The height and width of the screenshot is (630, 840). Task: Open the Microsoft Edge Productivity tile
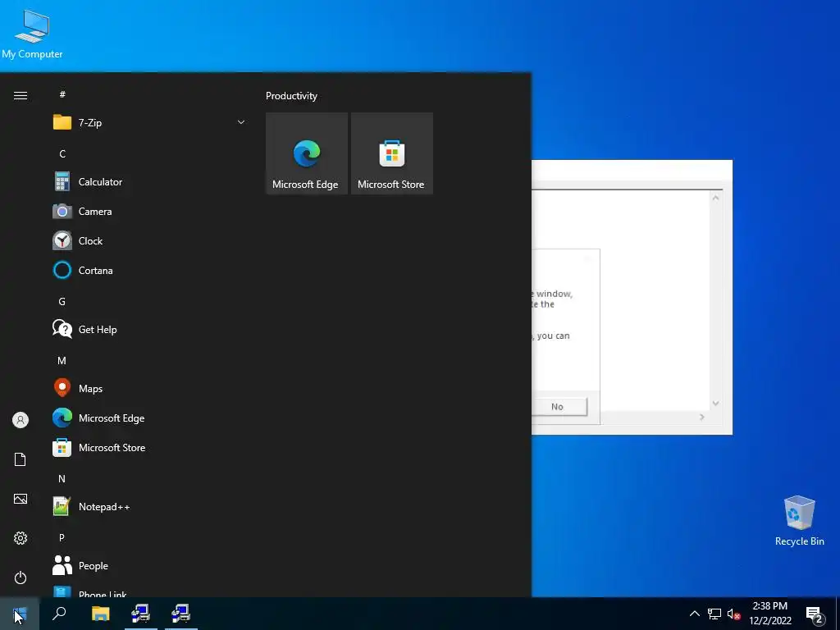(307, 153)
